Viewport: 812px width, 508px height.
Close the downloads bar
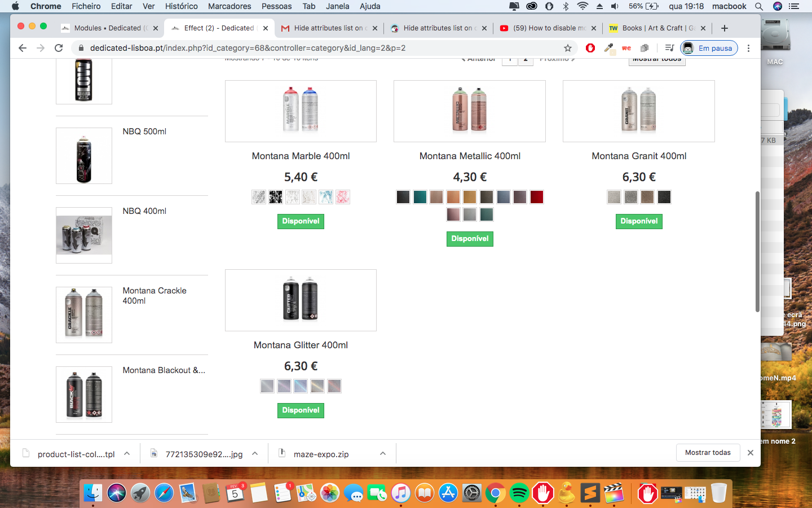[751, 453]
